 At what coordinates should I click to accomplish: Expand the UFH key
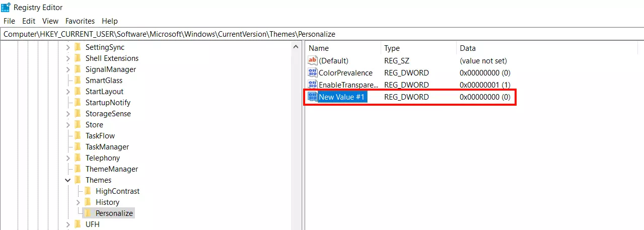pyautogui.click(x=68, y=224)
